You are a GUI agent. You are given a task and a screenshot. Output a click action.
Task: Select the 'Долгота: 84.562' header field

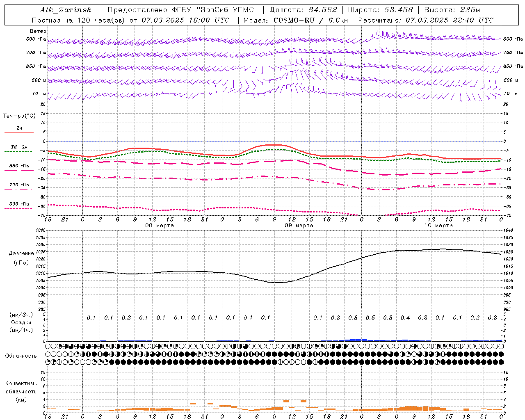tap(303, 10)
